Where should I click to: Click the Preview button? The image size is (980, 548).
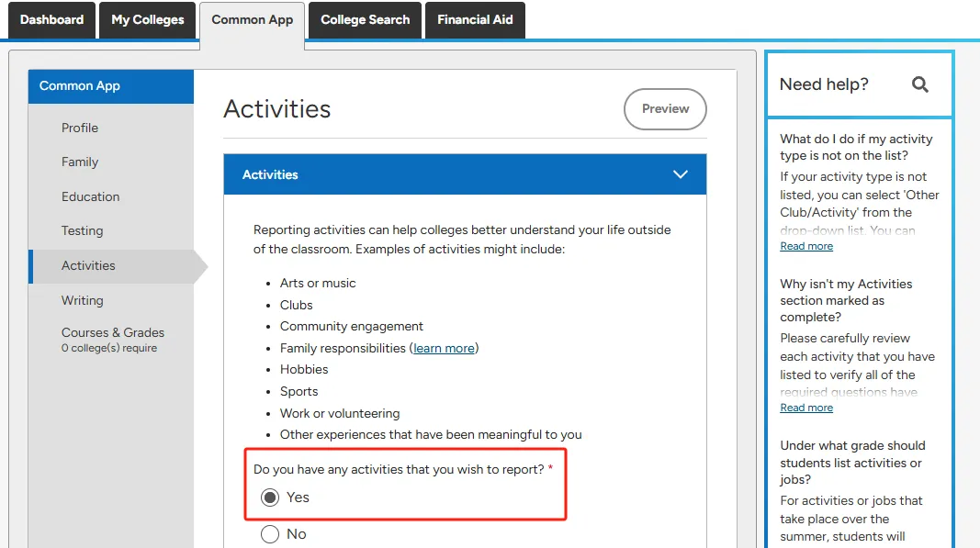[665, 108]
